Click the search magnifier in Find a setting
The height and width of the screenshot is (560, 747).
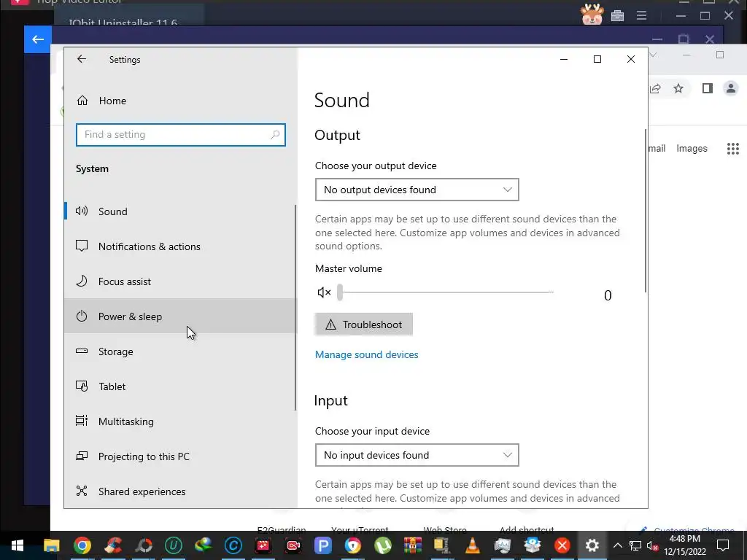click(x=275, y=135)
